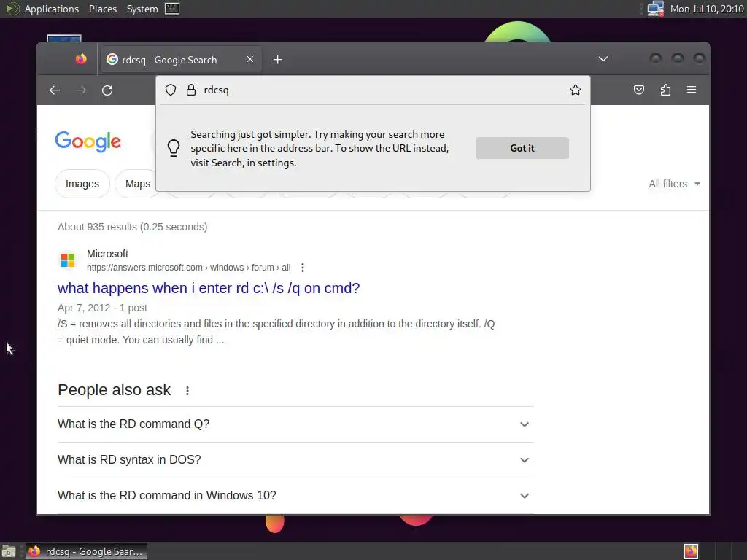This screenshot has width=747, height=560.
Task: Close the rdcsq Google Search tab
Action: tap(250, 59)
